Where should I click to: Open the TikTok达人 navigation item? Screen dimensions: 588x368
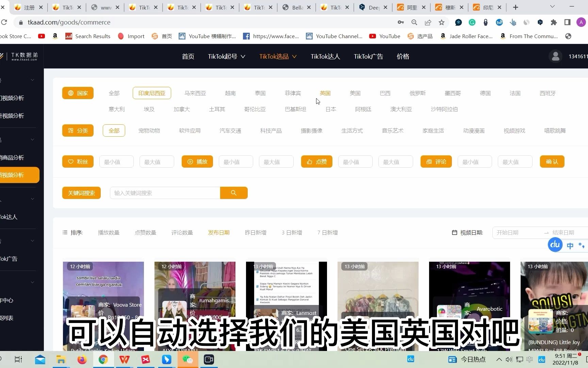[x=325, y=56]
